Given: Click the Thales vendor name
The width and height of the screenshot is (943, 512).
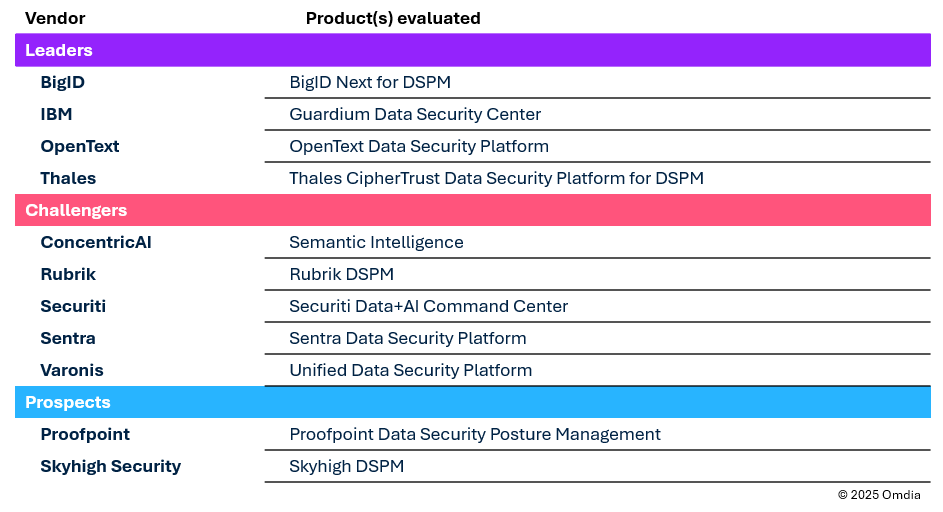Looking at the screenshot, I should [x=68, y=178].
